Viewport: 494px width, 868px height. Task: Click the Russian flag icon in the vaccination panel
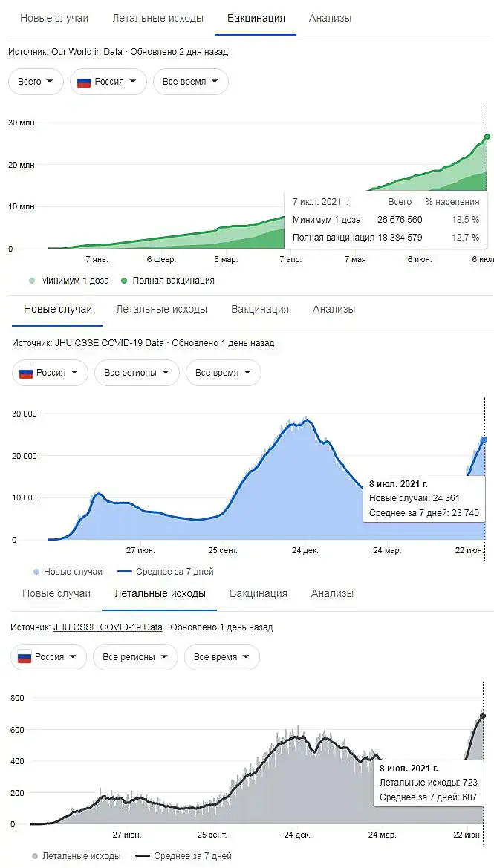click(84, 82)
